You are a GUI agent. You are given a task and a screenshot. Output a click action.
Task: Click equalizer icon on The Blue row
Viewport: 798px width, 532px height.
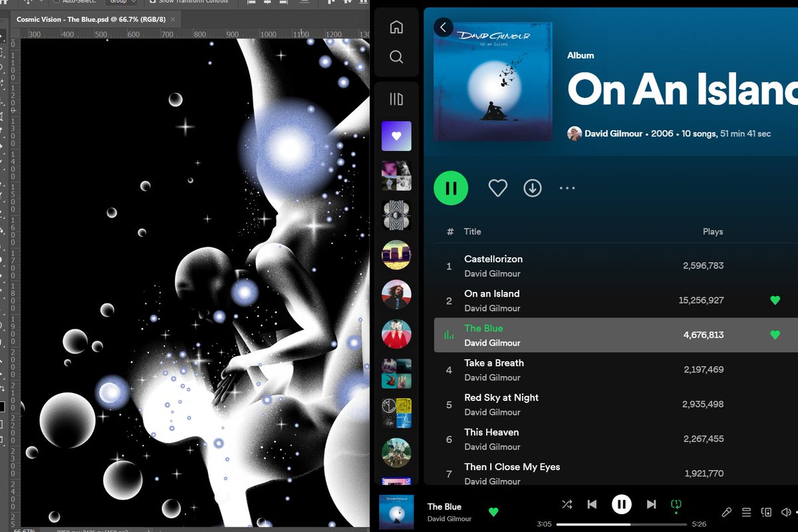point(449,335)
